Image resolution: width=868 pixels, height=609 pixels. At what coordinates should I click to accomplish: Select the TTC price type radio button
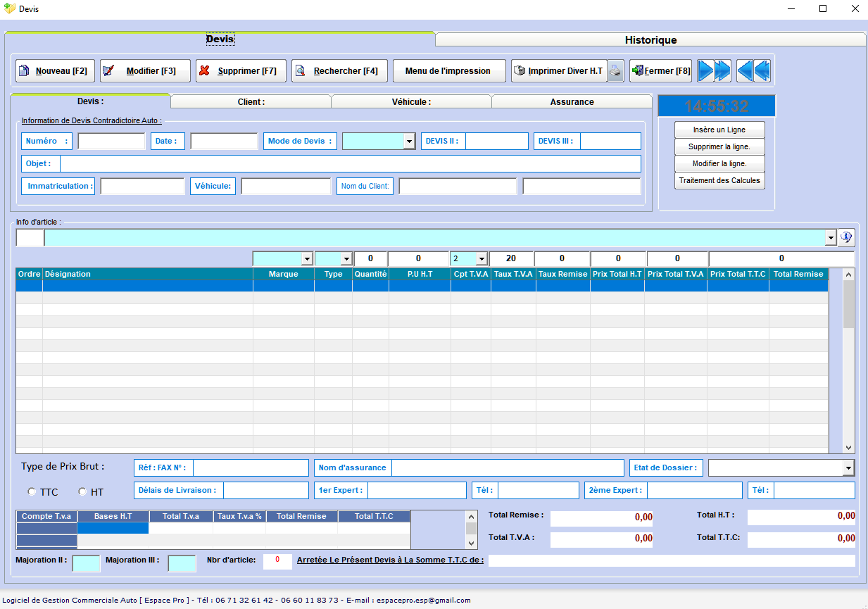pos(32,491)
